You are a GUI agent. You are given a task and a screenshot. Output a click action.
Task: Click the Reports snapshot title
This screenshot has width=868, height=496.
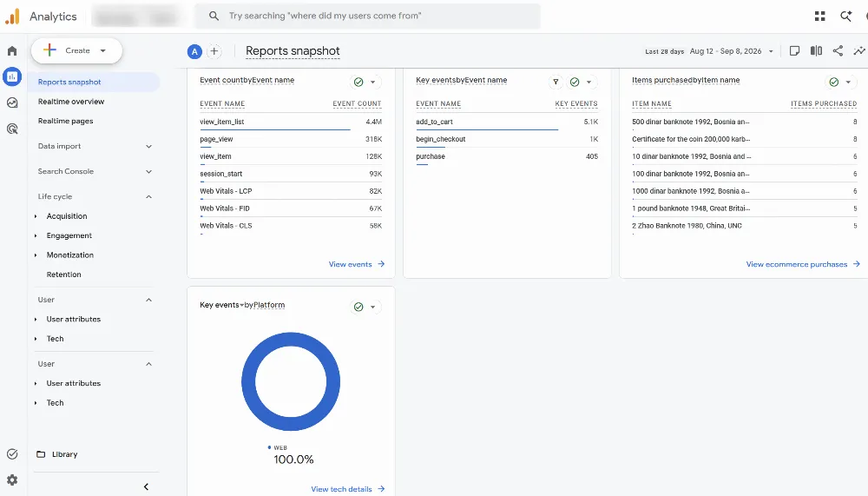tap(293, 51)
